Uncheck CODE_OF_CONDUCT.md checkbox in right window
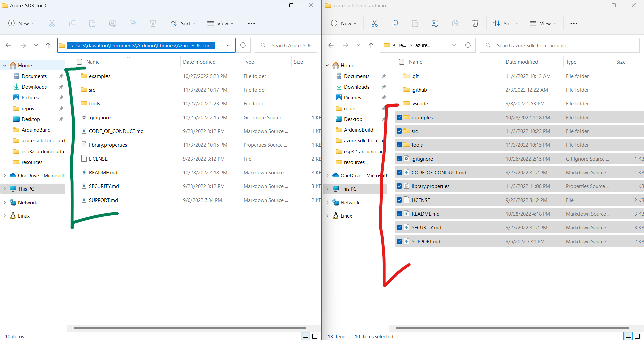Image resolution: width=644 pixels, height=340 pixels. point(399,172)
